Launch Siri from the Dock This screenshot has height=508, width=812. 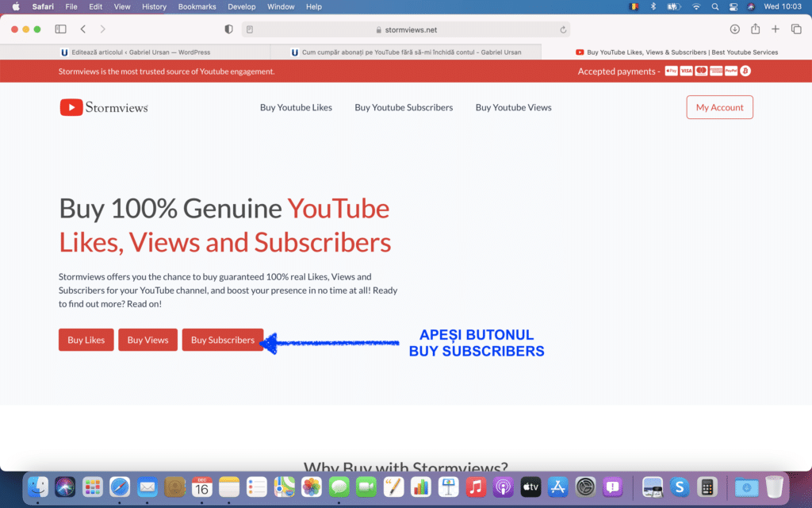point(65,487)
